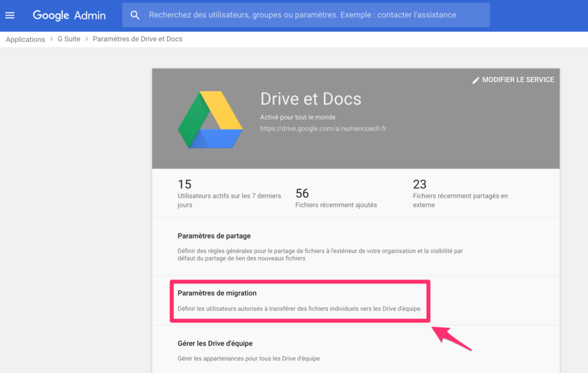Select the Drive et Docs title
This screenshot has height=373, width=588.
coord(311,99)
